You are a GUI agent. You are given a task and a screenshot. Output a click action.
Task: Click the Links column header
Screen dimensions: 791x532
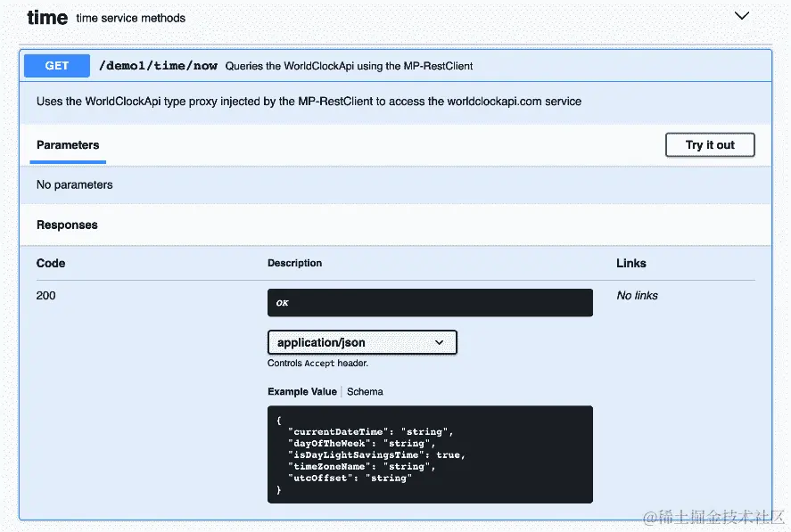[631, 263]
